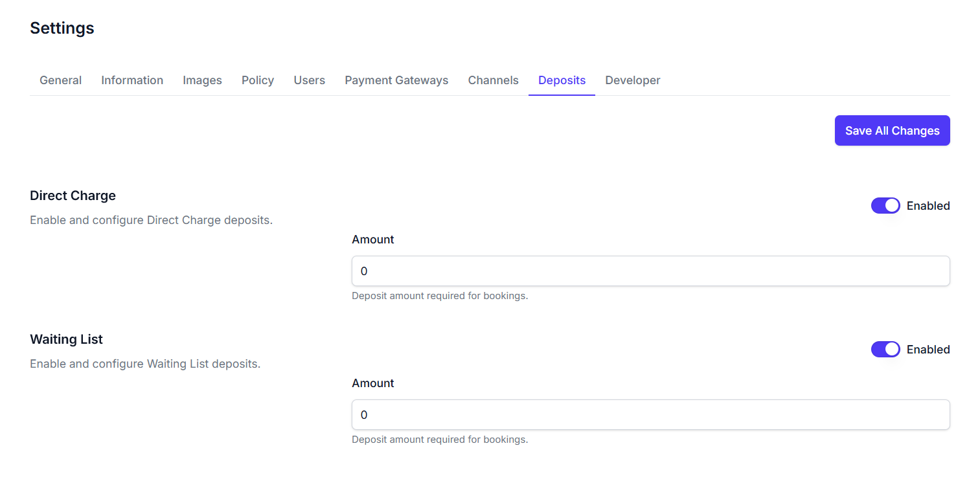Open the Users settings tab
This screenshot has width=980, height=492.
(x=309, y=80)
